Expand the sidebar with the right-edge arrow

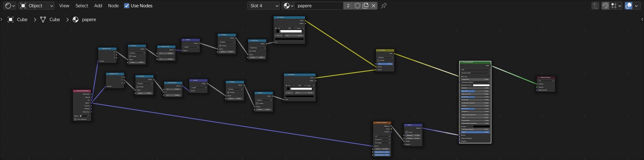(642, 19)
